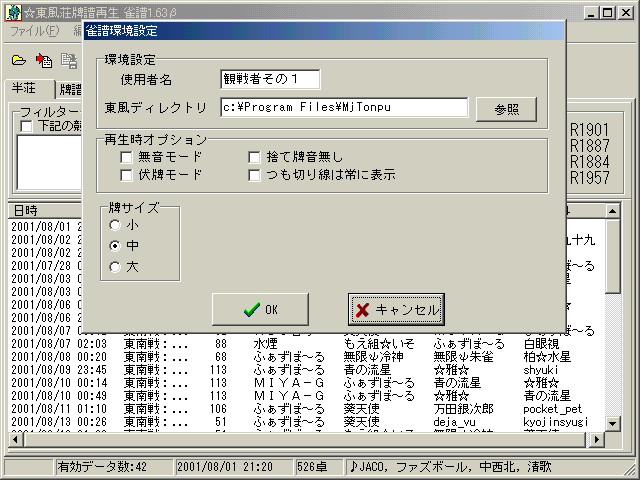The width and height of the screenshot is (640, 480).
Task: Click the open folder toolbar icon
Action: tap(19, 60)
